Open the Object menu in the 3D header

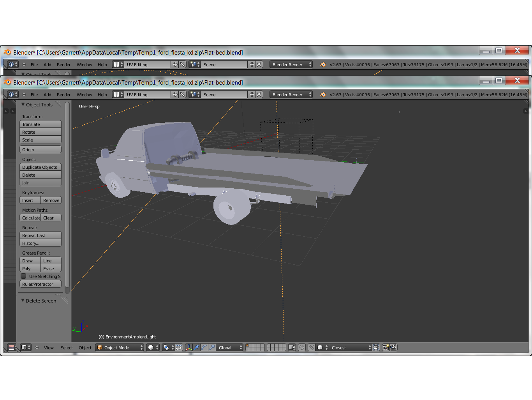click(85, 348)
